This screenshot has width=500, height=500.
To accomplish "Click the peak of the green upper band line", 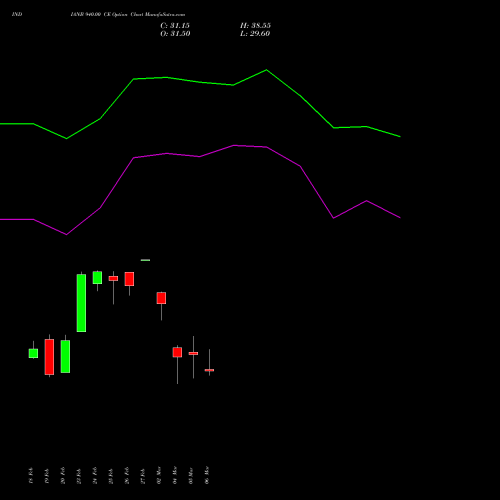I will coord(266,70).
